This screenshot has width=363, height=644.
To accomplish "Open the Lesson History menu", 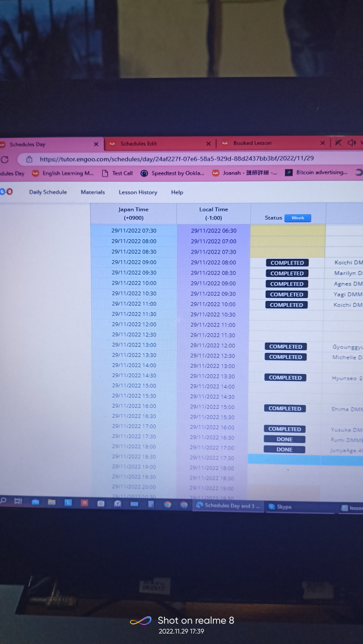I will [138, 192].
